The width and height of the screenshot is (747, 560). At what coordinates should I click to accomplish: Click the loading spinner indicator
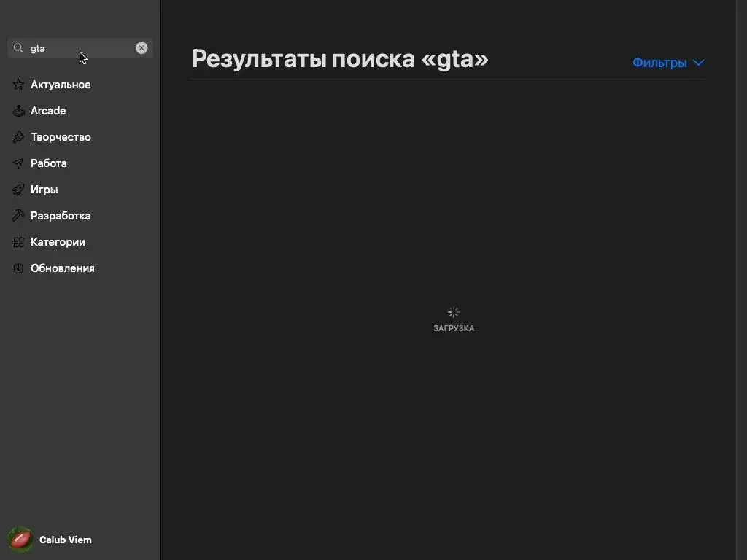coord(454,312)
